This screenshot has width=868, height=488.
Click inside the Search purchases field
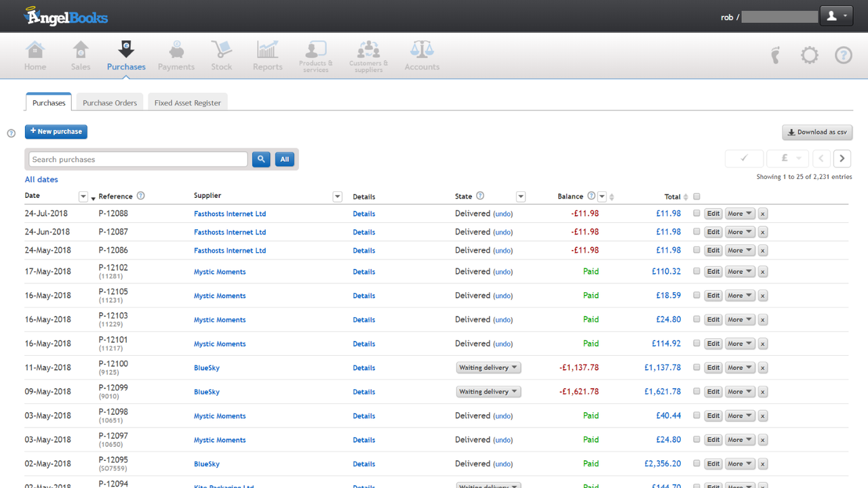click(x=136, y=159)
